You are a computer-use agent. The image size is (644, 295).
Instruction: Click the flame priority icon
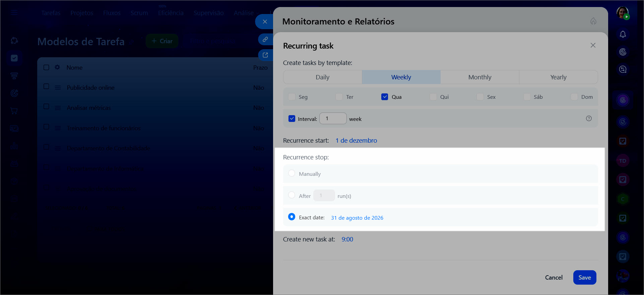point(593,21)
